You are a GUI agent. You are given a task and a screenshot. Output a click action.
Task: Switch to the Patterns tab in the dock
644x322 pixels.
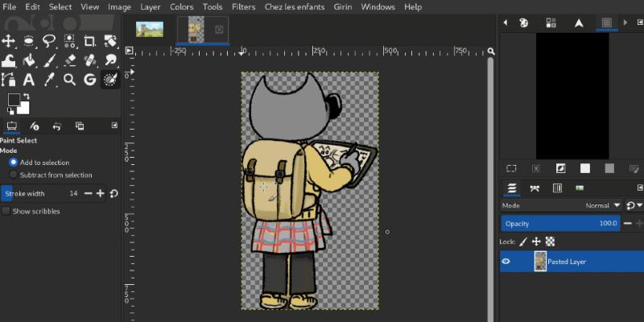[x=551, y=23]
